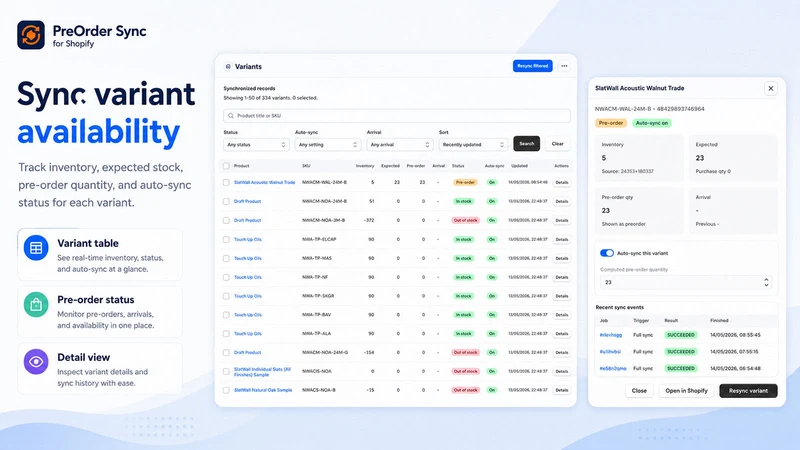Screen dimensions: 800x450
Task: Open sync job link finished at 08:55:45
Action: pos(611,335)
